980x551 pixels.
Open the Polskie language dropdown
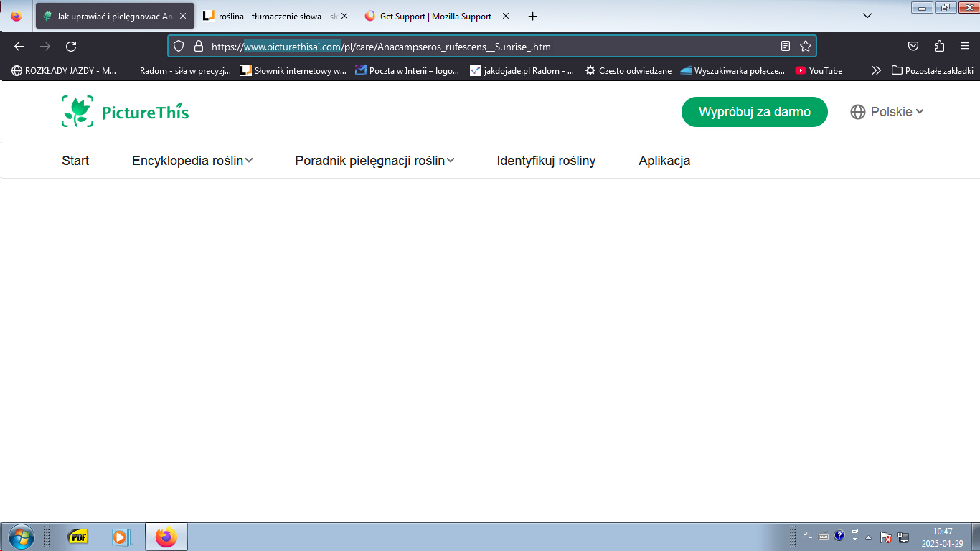(x=897, y=112)
